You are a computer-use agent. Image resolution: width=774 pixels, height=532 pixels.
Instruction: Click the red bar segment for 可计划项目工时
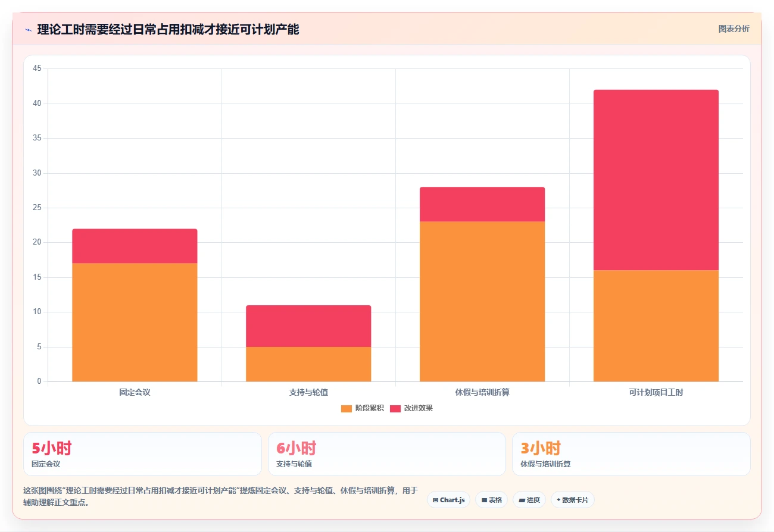656,180
